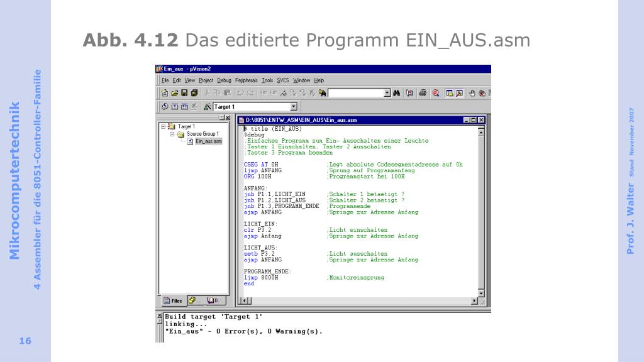The height and width of the screenshot is (362, 644).
Task: Open the Edit menu
Action: point(177,80)
